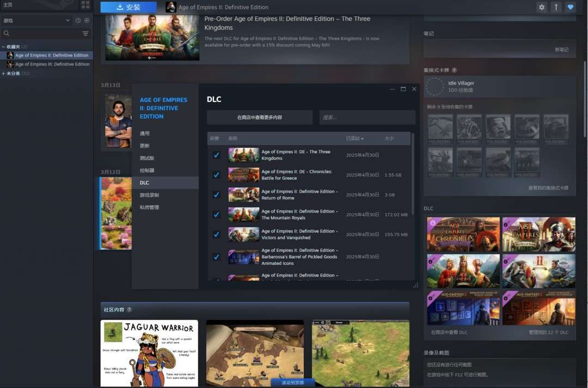The image size is (588, 388).
Task: Open the 游戏 library filter dropdown
Action: pyautogui.click(x=36, y=21)
